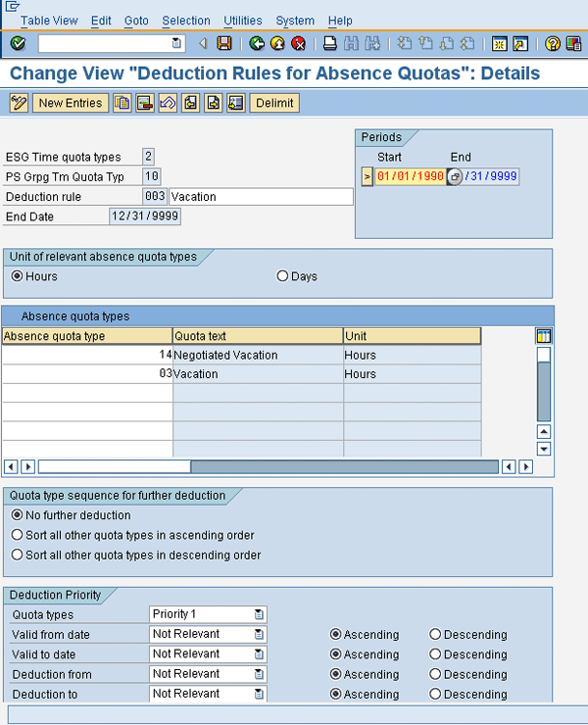The height and width of the screenshot is (725, 588).
Task: Click the Print icon
Action: tap(330, 43)
